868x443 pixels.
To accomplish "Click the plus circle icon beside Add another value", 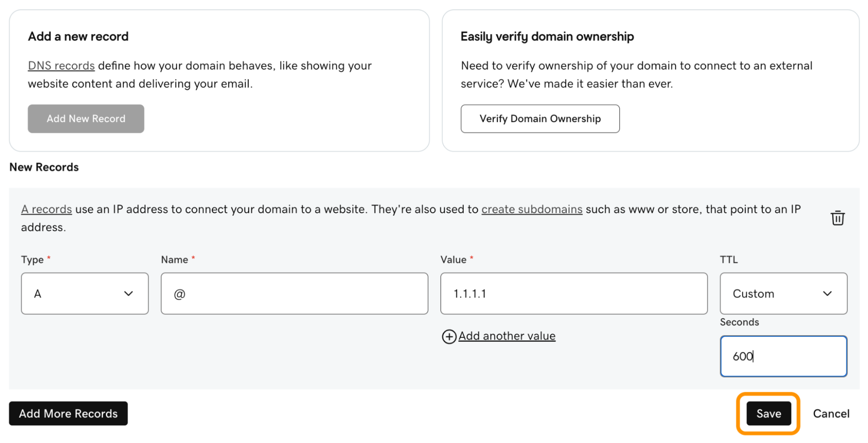I will coord(449,337).
